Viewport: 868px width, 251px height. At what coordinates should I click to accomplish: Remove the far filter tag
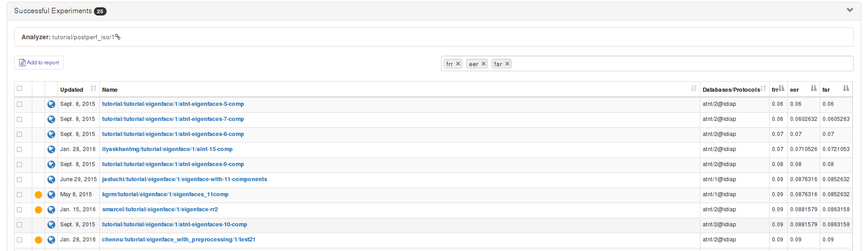tap(507, 64)
